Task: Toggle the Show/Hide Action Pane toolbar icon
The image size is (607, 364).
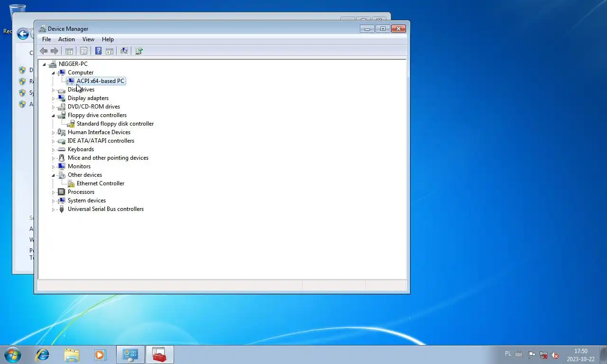Action: 110,51
